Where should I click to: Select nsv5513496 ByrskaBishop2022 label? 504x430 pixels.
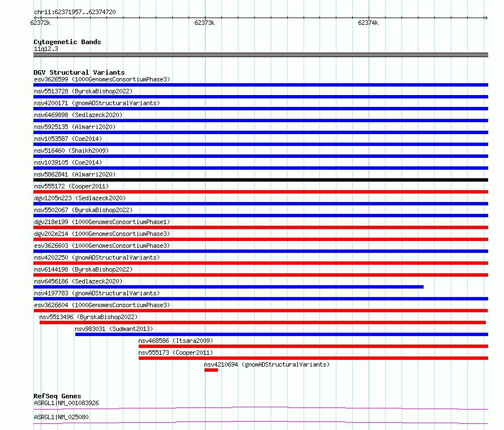88,317
